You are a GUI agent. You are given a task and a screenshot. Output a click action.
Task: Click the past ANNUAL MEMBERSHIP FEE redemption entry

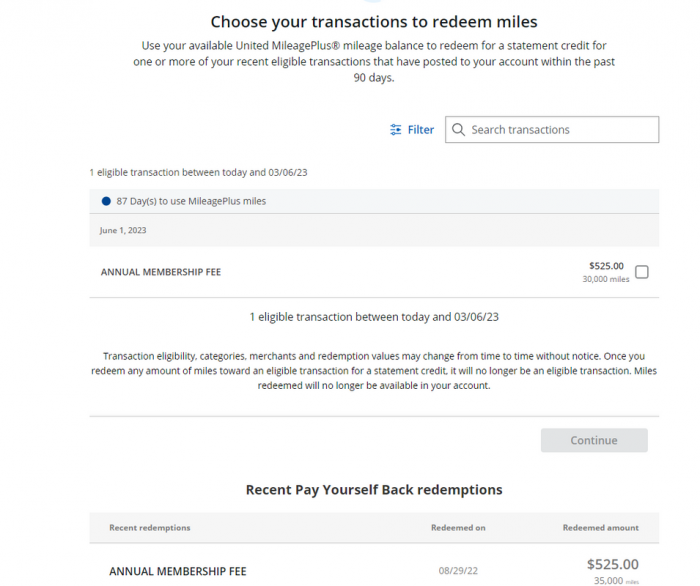pyautogui.click(x=177, y=571)
